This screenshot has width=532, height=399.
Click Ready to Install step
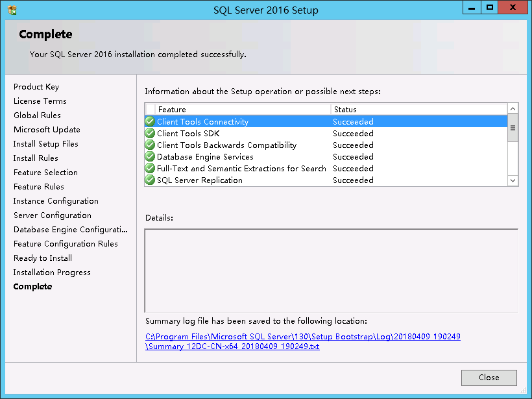pyautogui.click(x=43, y=258)
